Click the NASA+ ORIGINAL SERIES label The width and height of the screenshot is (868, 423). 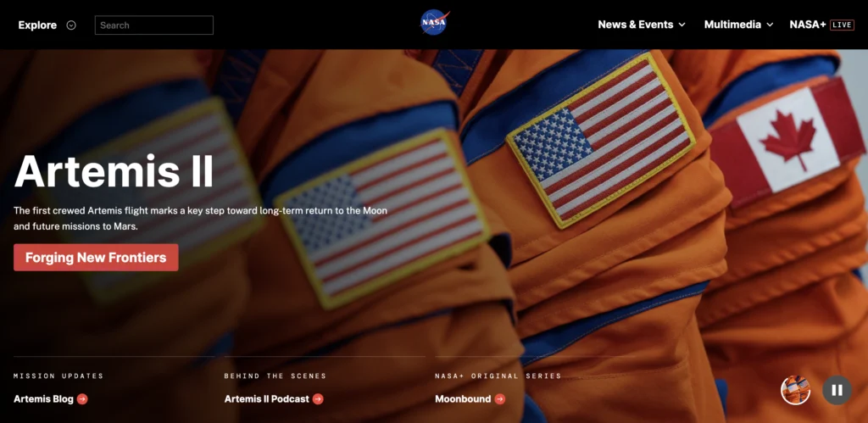click(x=498, y=376)
